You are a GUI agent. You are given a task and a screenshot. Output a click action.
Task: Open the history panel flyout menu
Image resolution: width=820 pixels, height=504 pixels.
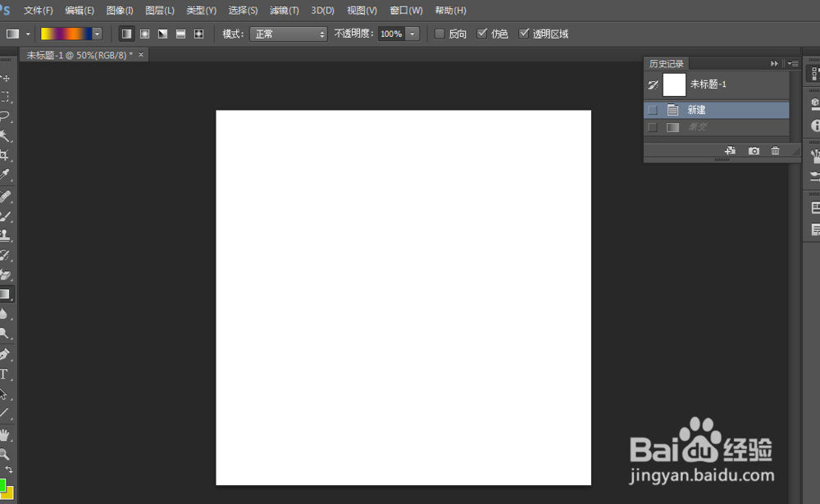point(793,63)
